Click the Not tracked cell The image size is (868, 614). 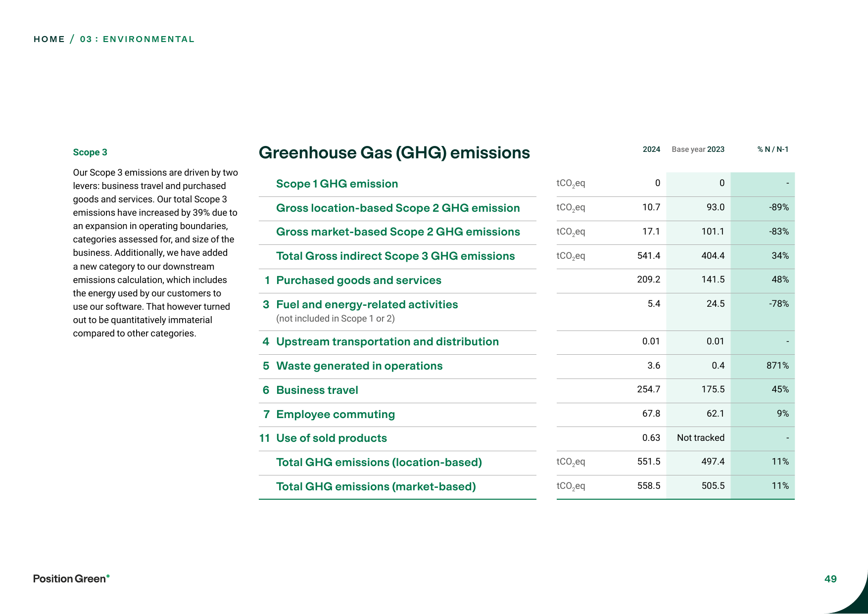(x=701, y=438)
